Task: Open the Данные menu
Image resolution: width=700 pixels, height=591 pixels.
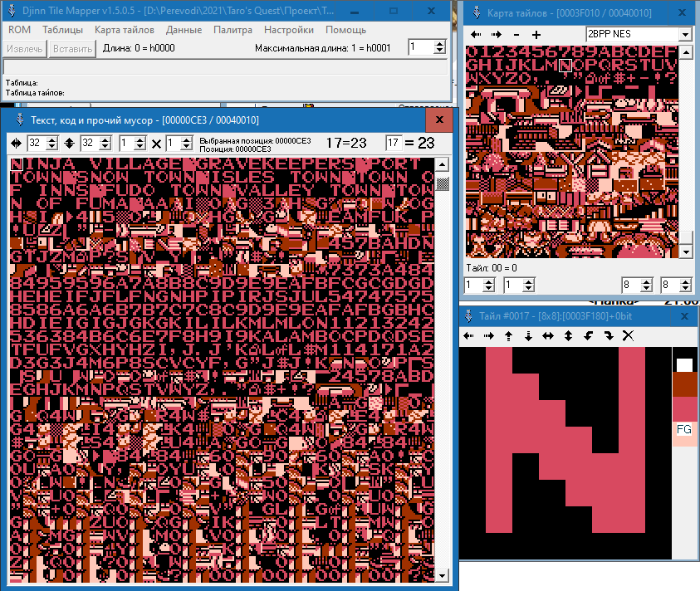Action: (184, 30)
